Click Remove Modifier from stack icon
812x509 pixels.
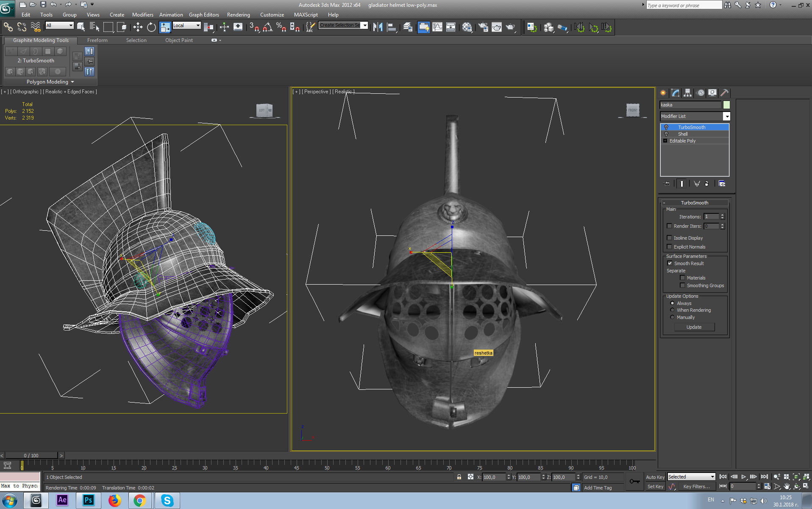(x=706, y=184)
